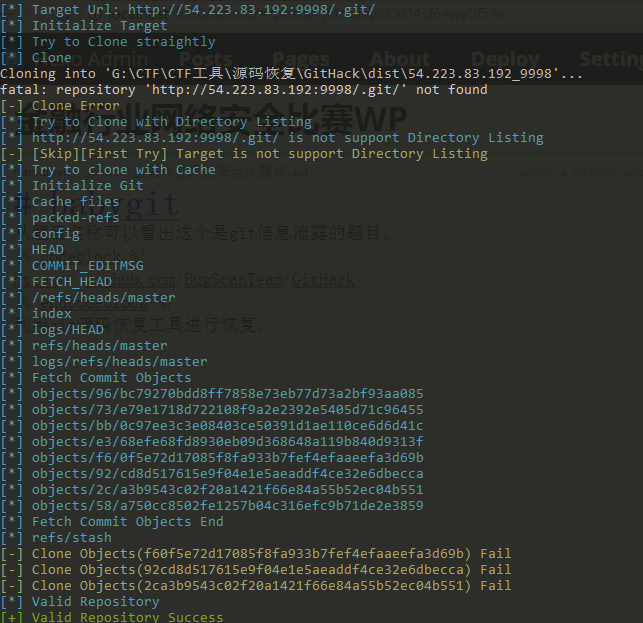Click the object hash starting objects/96/bc79270
Screen dimensions: 643x623
[x=227, y=394]
